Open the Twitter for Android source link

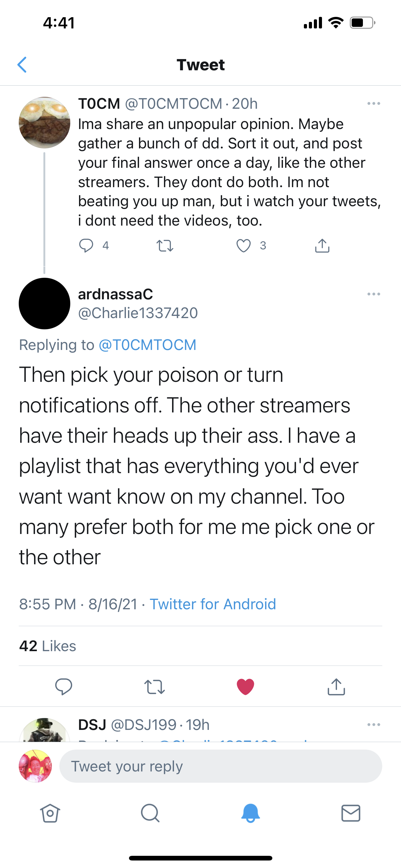coord(212,604)
